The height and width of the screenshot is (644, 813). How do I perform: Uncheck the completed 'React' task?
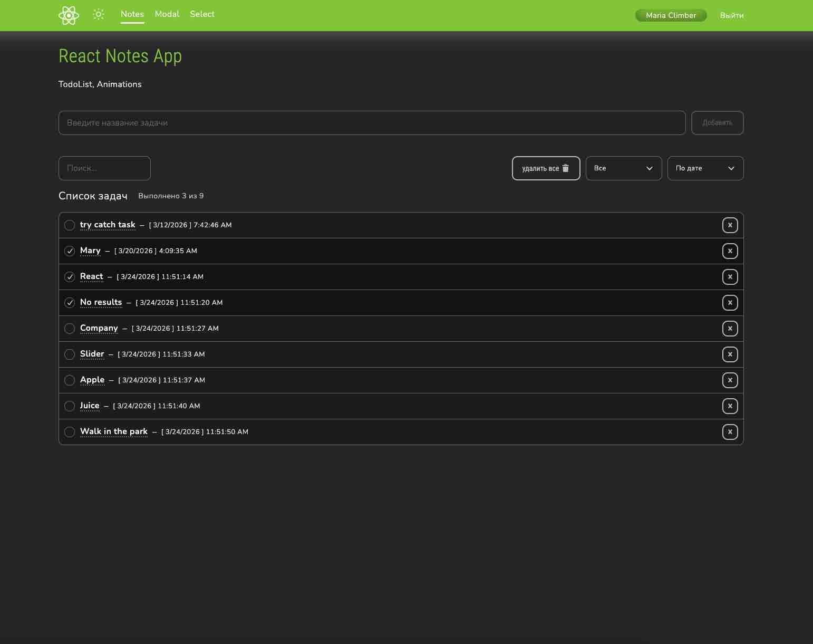(x=70, y=277)
